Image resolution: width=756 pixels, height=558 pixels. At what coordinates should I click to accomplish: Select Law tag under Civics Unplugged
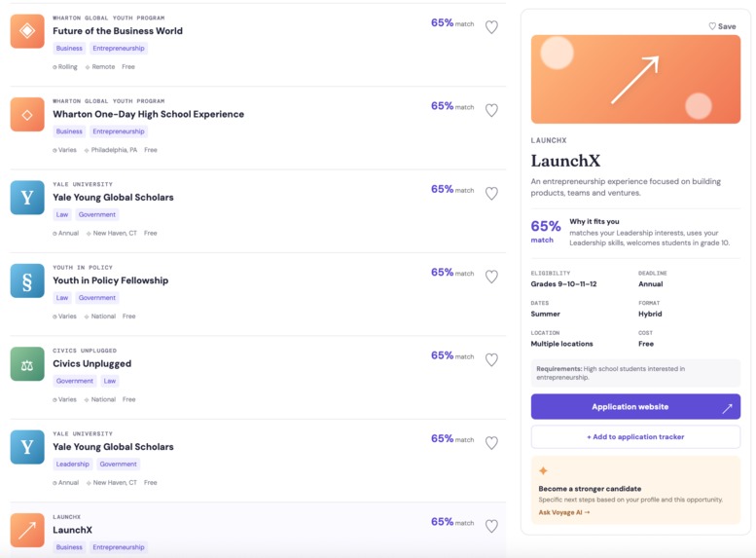[x=110, y=381]
